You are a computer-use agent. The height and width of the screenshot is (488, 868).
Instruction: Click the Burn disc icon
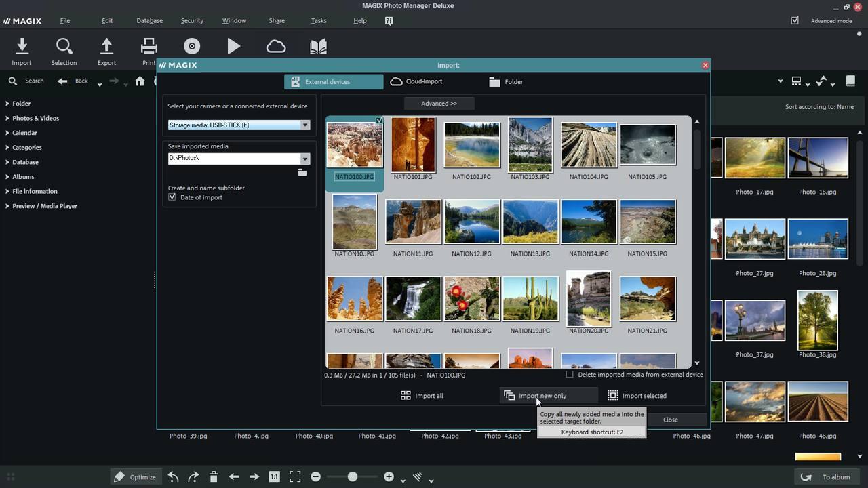[x=191, y=45]
